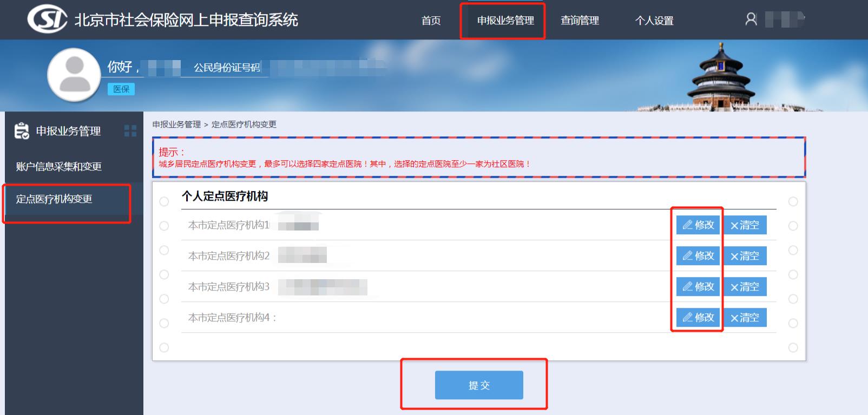
Task: Click the clipboard icon in the sidebar header
Action: (22, 130)
